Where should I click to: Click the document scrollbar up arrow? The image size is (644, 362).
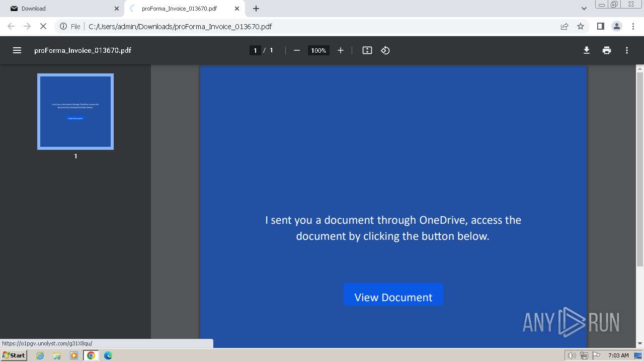[x=640, y=68]
